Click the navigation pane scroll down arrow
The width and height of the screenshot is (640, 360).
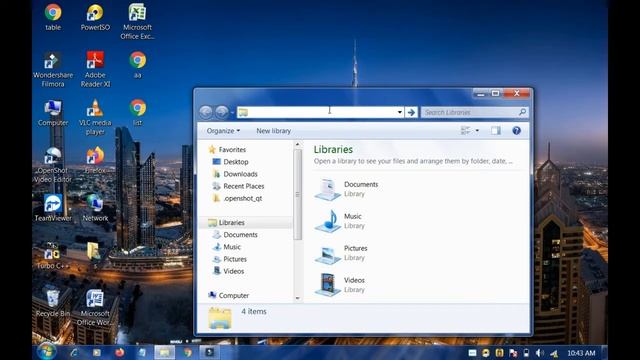[x=298, y=298]
